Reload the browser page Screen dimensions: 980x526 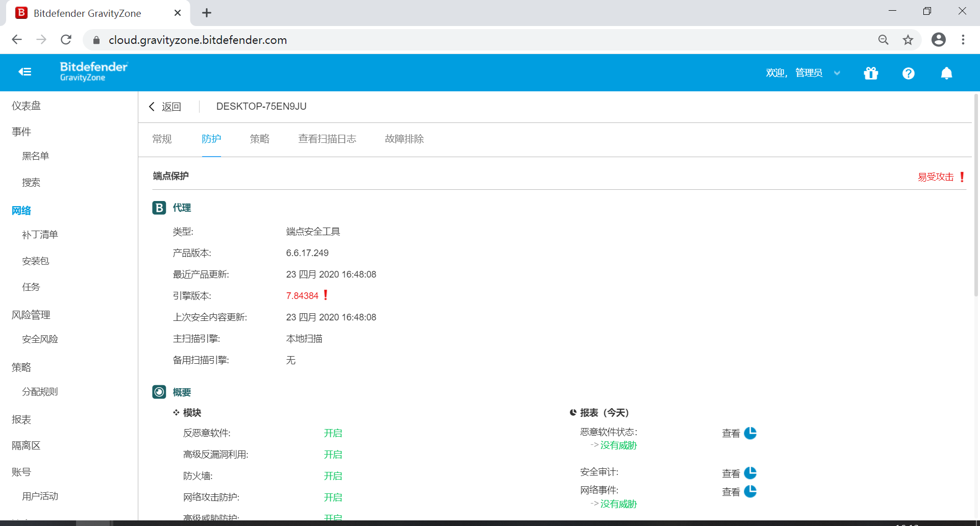pos(66,40)
